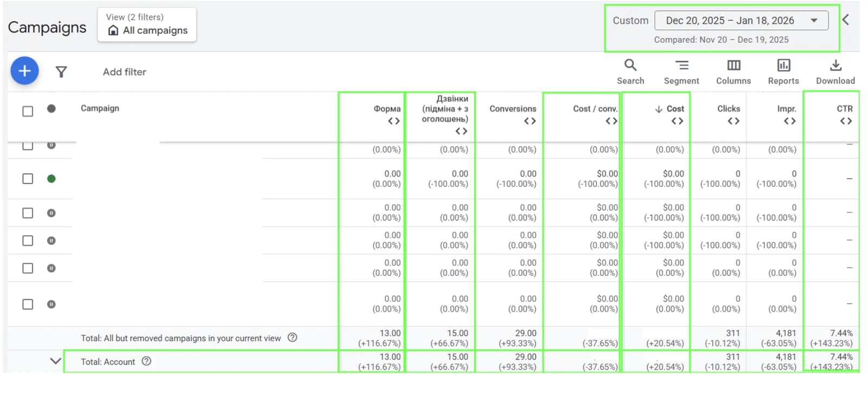Expand comparison arrows under the Форма column
Image resolution: width=868 pixels, height=397 pixels.
pos(394,121)
